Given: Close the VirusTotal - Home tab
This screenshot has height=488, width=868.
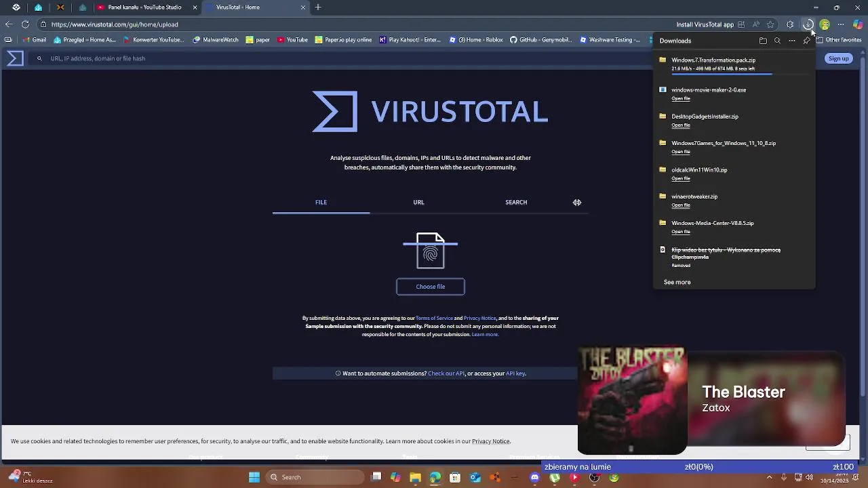Looking at the screenshot, I should [x=303, y=7].
